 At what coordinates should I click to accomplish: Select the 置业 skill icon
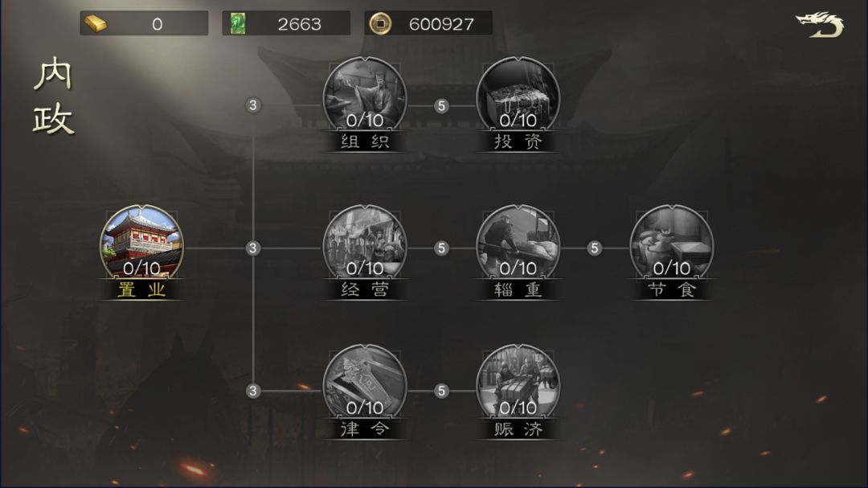click(141, 243)
